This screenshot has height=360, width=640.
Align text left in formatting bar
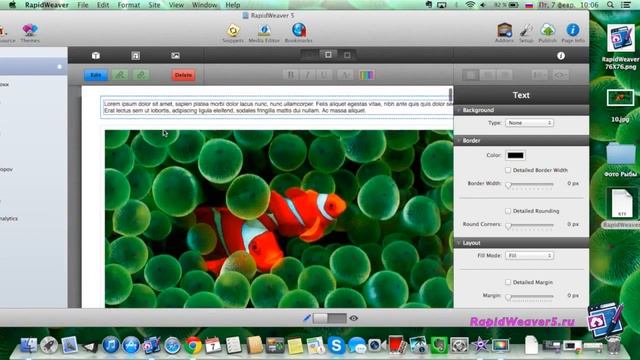click(471, 75)
